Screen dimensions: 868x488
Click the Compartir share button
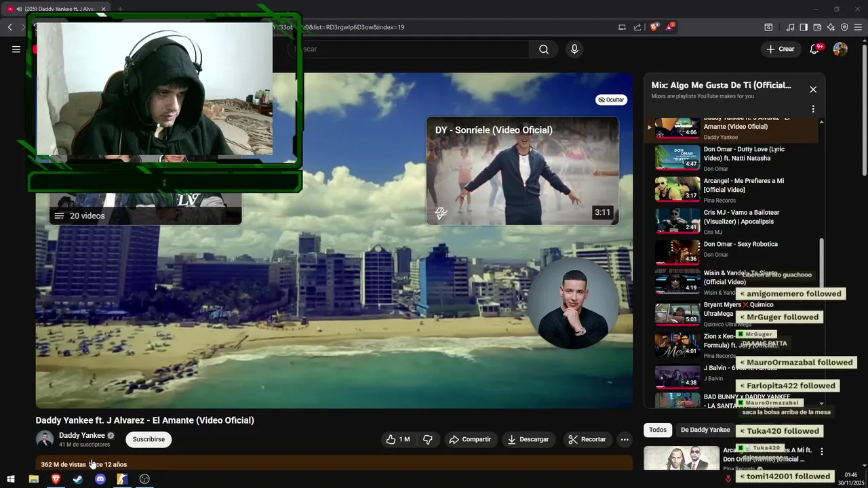pyautogui.click(x=470, y=439)
